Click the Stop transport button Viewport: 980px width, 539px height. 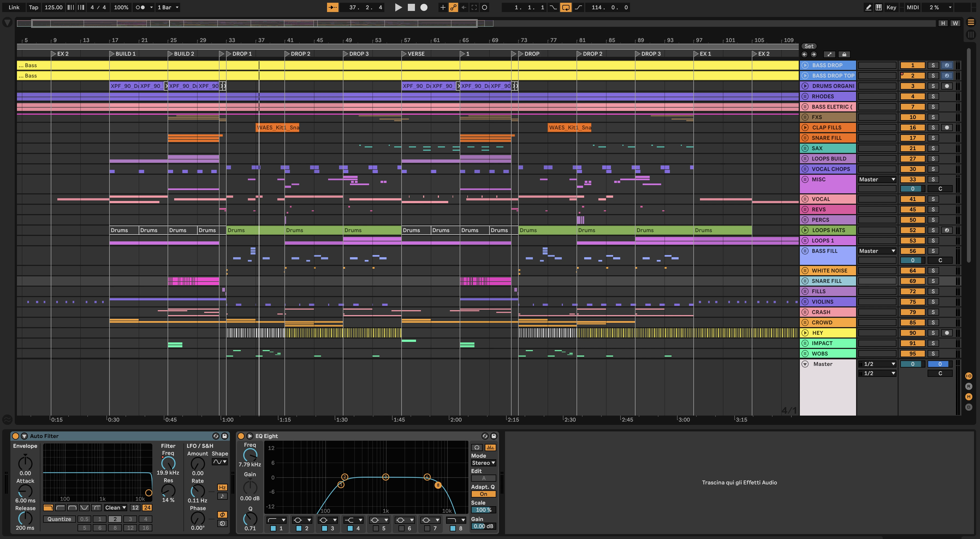pos(411,7)
